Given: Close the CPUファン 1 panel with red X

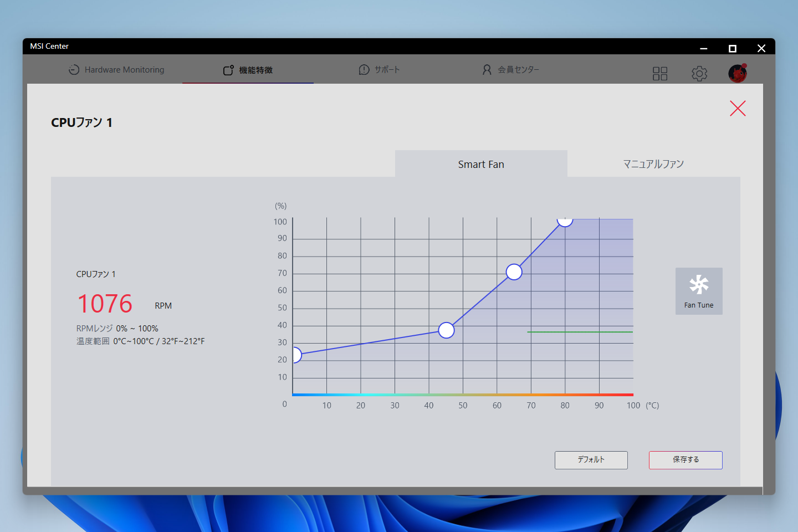Looking at the screenshot, I should point(738,108).
